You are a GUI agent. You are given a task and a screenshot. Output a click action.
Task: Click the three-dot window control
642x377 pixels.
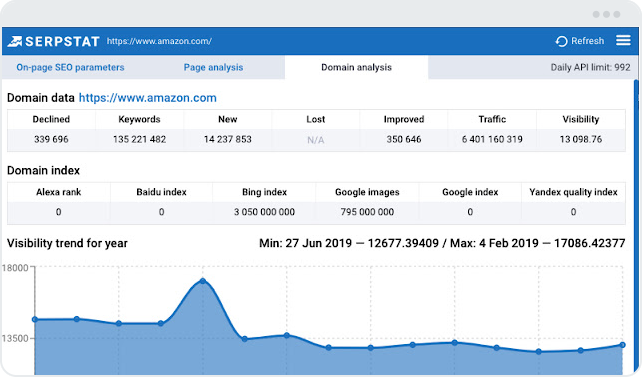[x=606, y=14]
